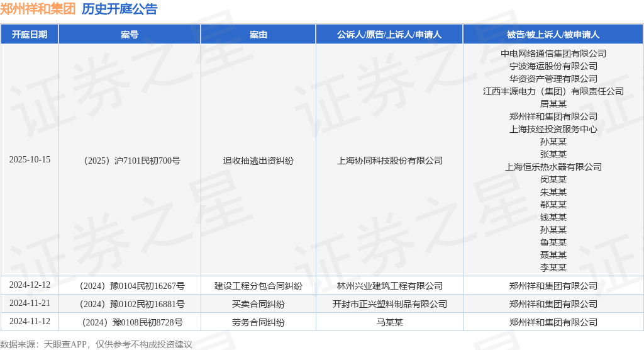Click 郑州祥和集团有限公司 in the 2024-11-21 row
This screenshot has height=350, width=644.
pos(553,304)
